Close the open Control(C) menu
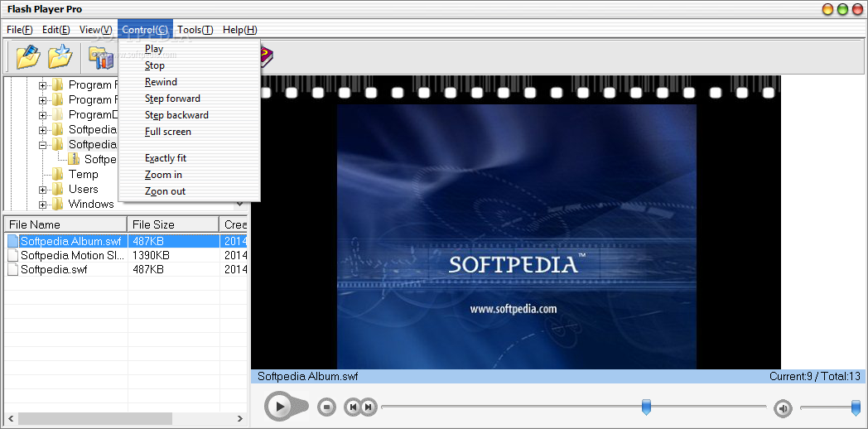 pos(145,30)
